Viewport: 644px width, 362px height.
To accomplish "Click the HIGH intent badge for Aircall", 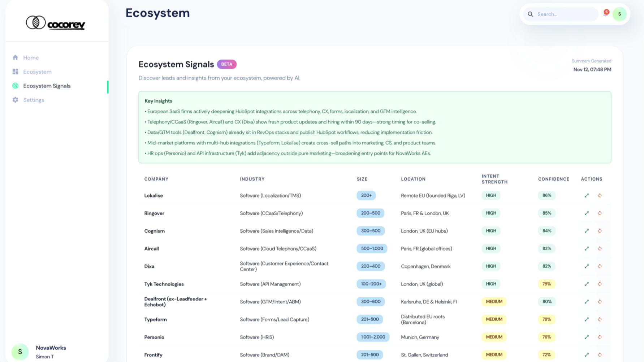I will click(490, 249).
